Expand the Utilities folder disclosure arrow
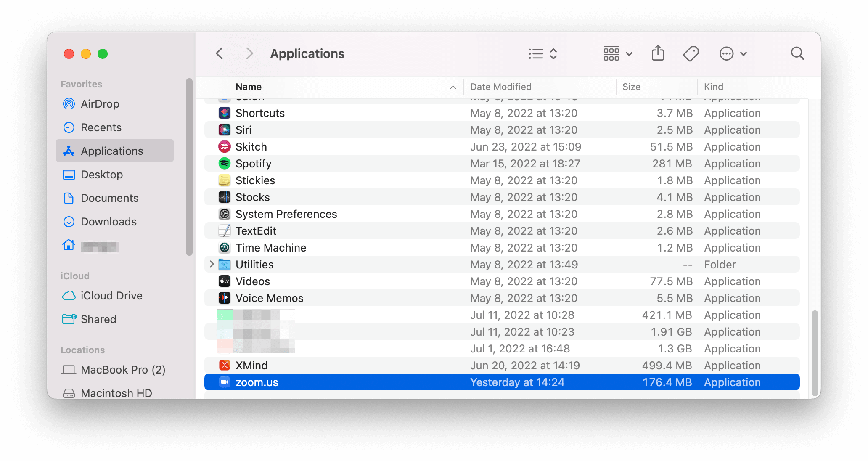The width and height of the screenshot is (868, 461). tap(212, 264)
